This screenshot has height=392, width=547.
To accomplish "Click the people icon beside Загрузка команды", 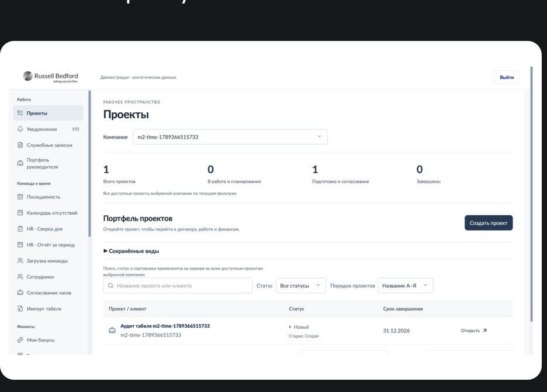I will (20, 260).
